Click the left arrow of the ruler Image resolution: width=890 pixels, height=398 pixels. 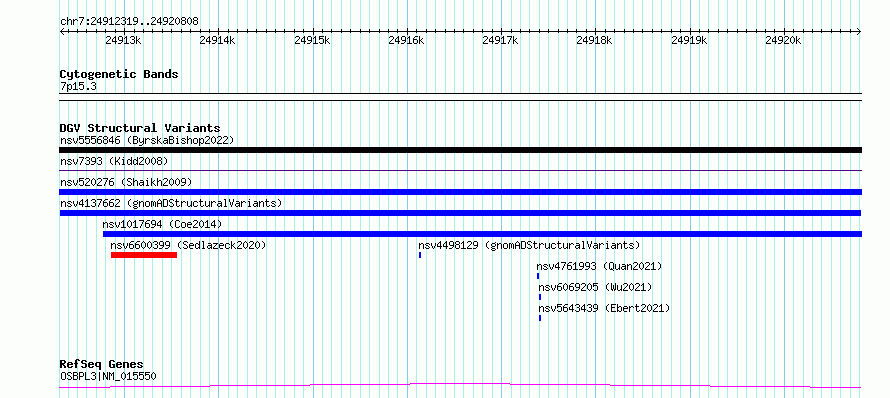pos(62,32)
